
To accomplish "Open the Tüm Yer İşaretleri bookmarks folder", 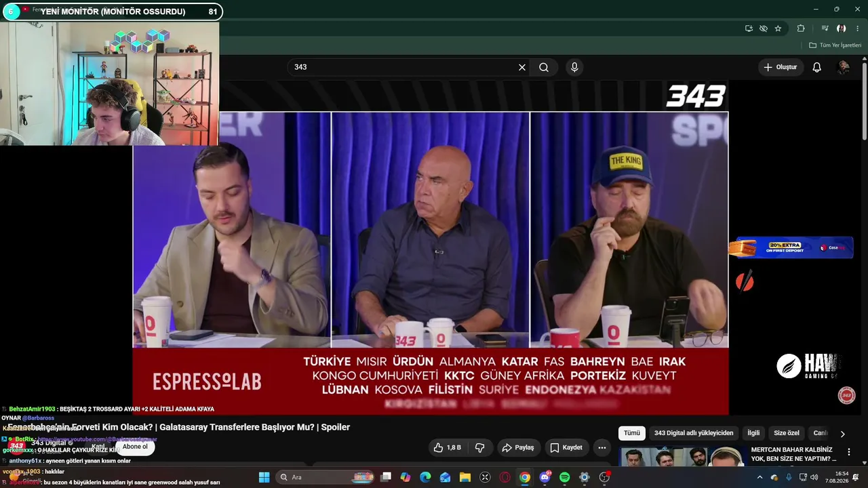I will 835,45.
